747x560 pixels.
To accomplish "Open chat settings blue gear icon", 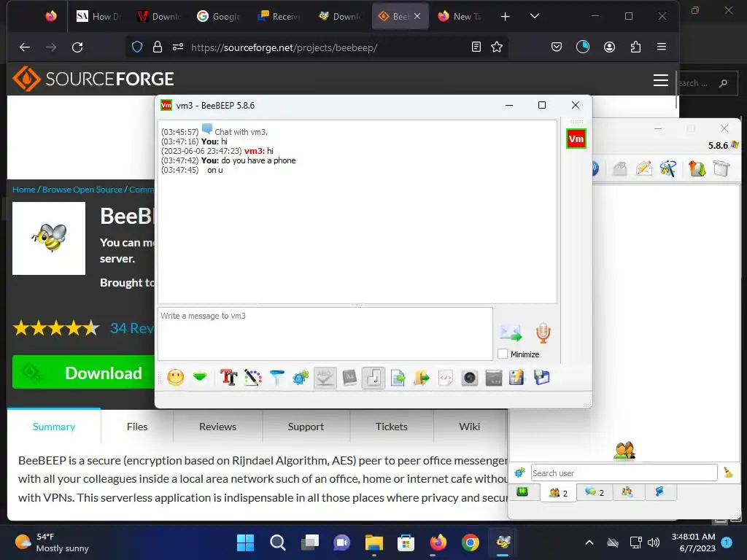I will [301, 378].
